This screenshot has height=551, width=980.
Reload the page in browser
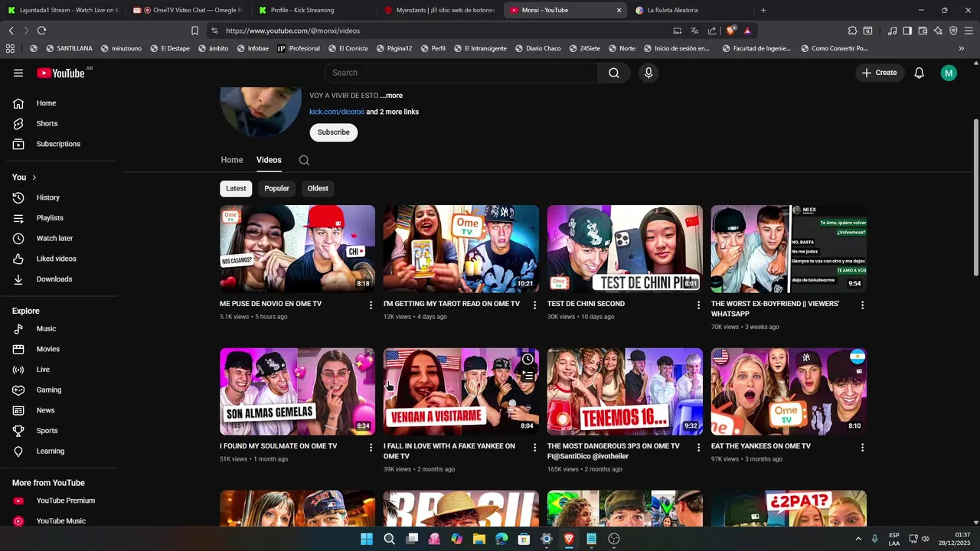(41, 31)
